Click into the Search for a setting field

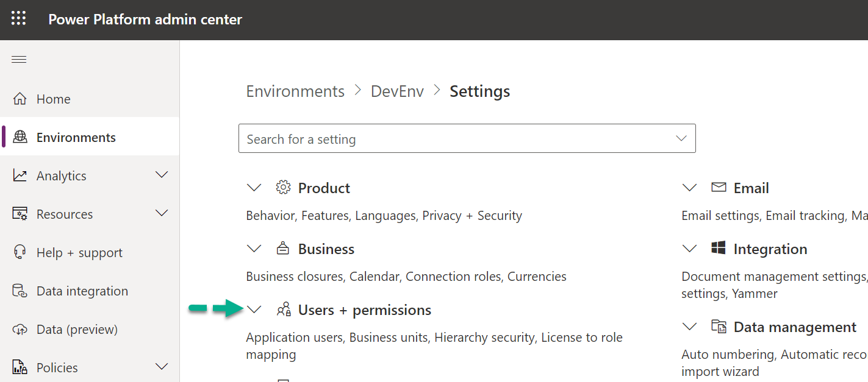point(451,139)
